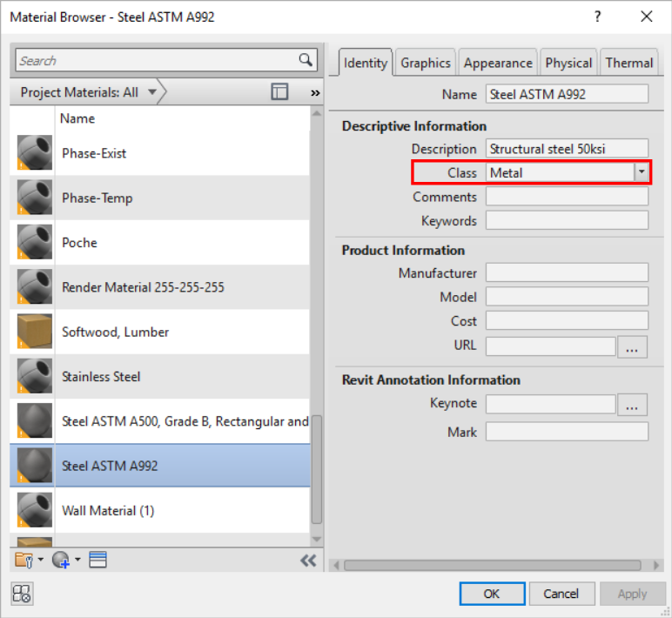Select Wall Material (1) row
The image size is (672, 618).
coord(160,510)
